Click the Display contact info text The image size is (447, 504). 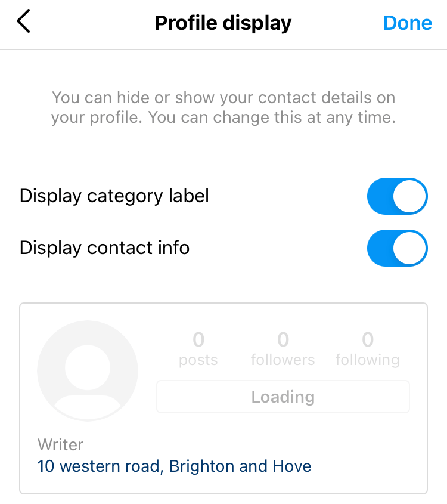click(x=105, y=248)
